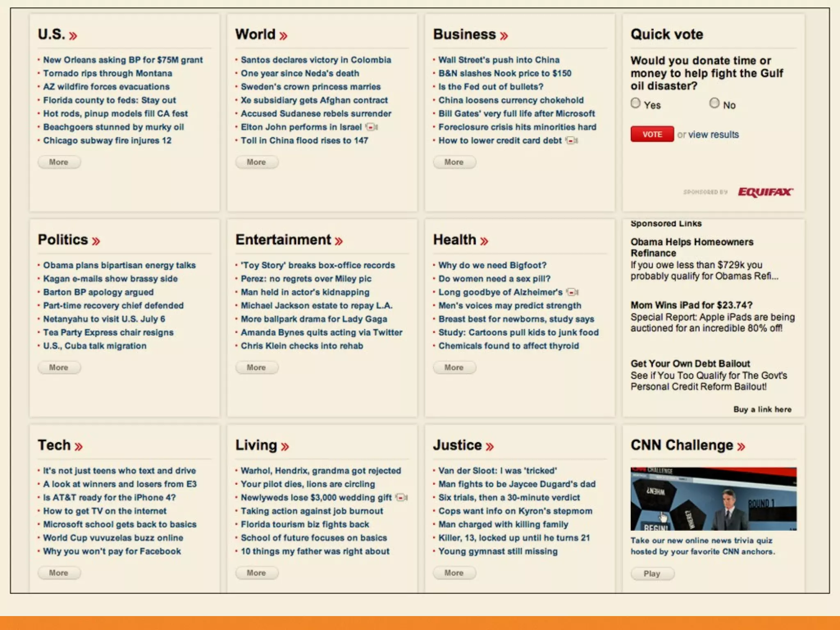
Task: Select Yes radio button in Quick vote
Action: point(635,103)
